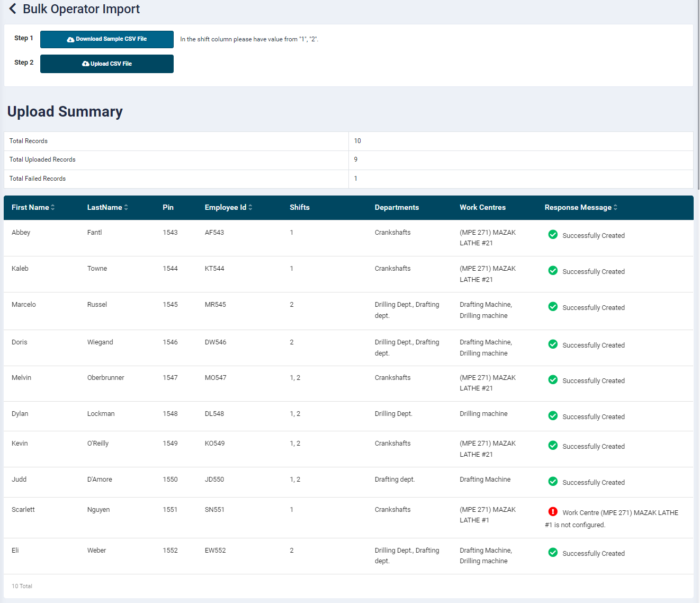Click green success checkmark in Eli's row

click(553, 553)
